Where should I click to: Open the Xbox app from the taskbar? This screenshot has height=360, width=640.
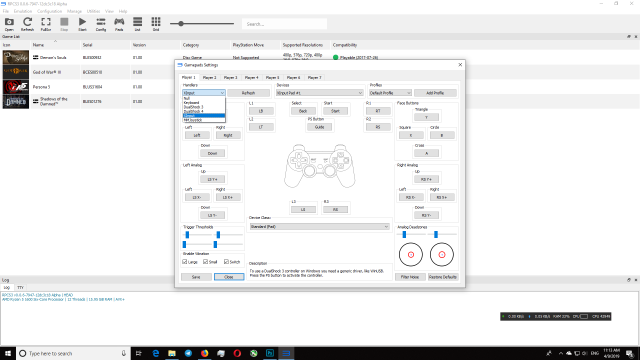pyautogui.click(x=253, y=353)
